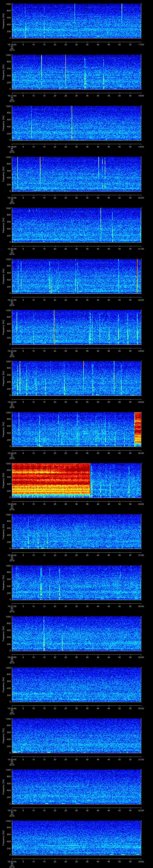
Task: Click the "Frequency (Hz)" axis title of the 19:25:00 plot
Action: [3, 481]
